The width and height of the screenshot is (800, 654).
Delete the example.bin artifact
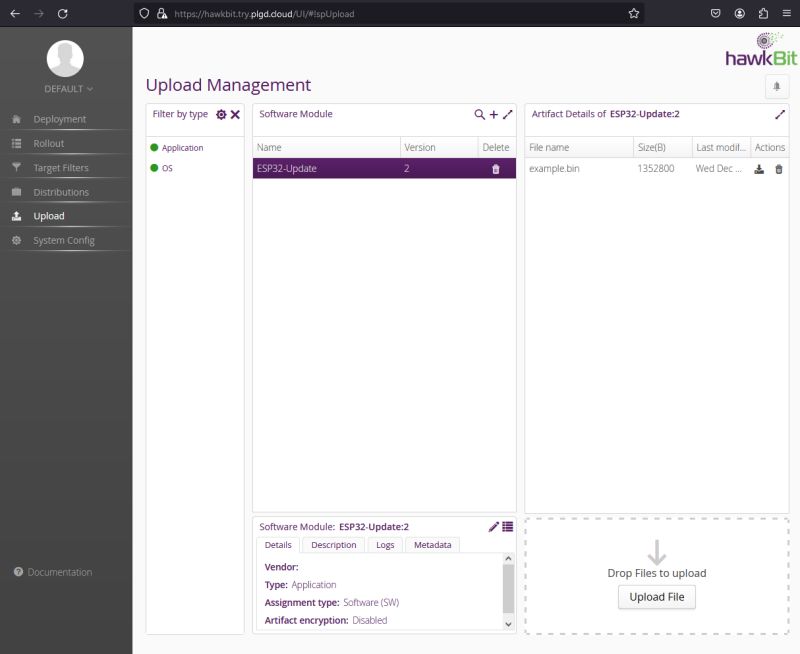click(779, 169)
